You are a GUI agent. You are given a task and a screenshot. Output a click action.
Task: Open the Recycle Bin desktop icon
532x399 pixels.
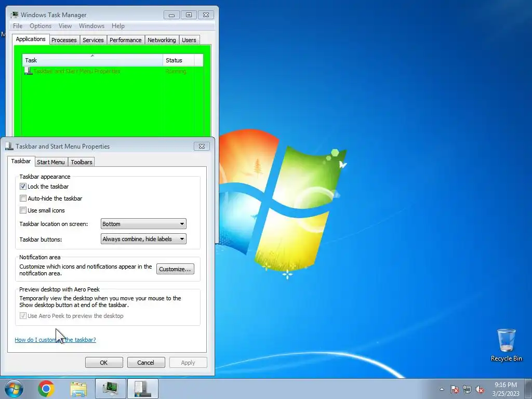(506, 345)
